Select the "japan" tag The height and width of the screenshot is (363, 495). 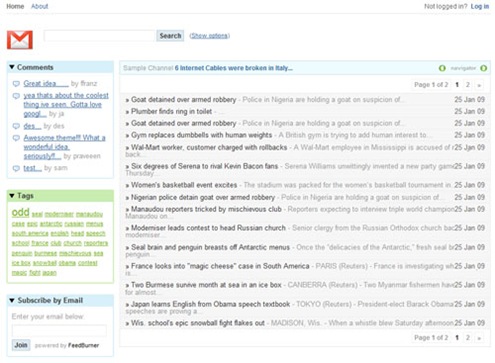(x=49, y=273)
